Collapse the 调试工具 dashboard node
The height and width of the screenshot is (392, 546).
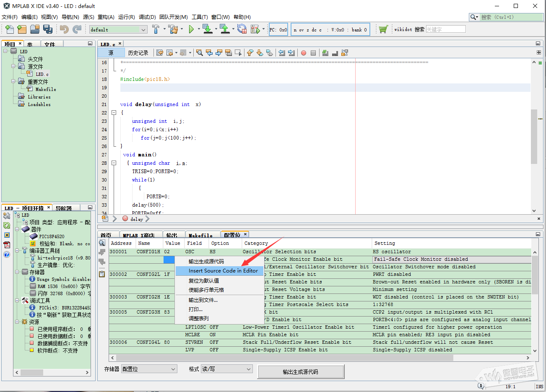coord(17,300)
